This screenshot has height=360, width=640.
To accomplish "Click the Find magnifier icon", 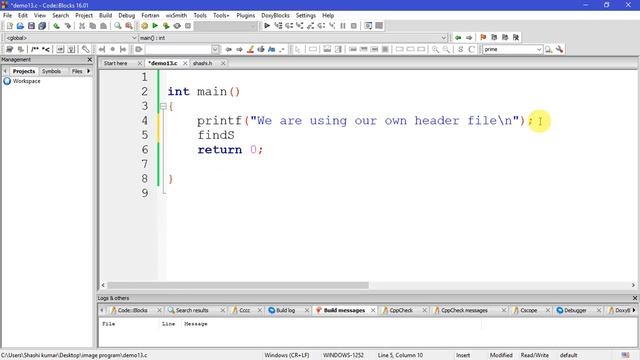I will 118,26.
